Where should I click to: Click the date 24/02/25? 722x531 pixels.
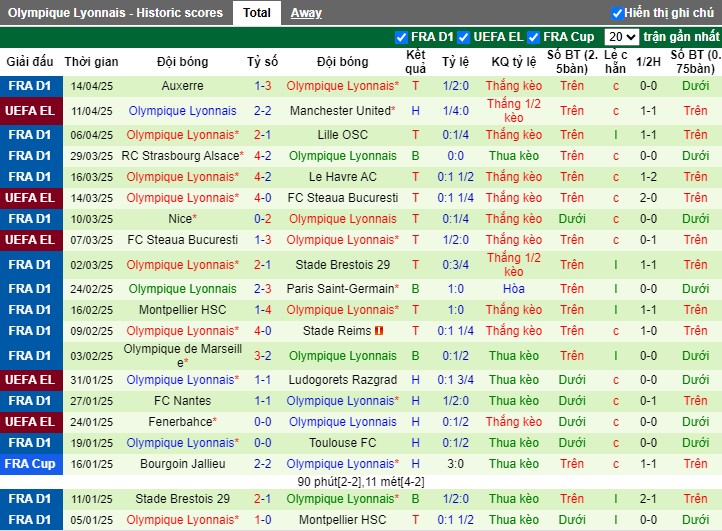coord(92,289)
